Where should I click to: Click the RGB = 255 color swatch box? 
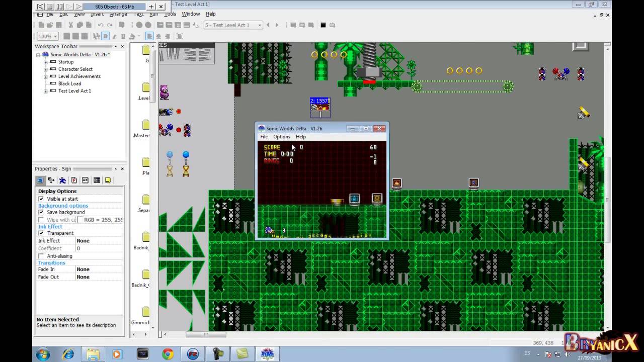tap(80, 220)
